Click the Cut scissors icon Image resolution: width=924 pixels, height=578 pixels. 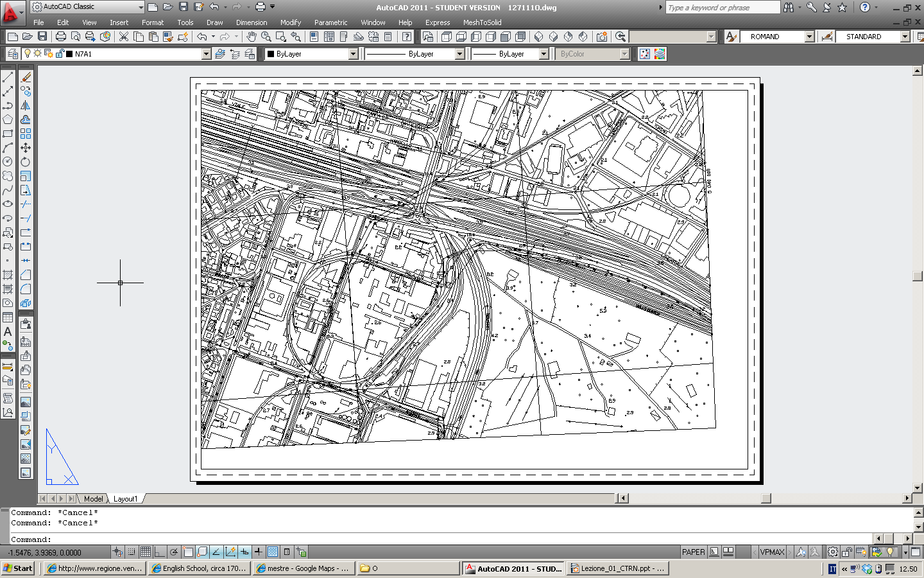[x=124, y=37]
